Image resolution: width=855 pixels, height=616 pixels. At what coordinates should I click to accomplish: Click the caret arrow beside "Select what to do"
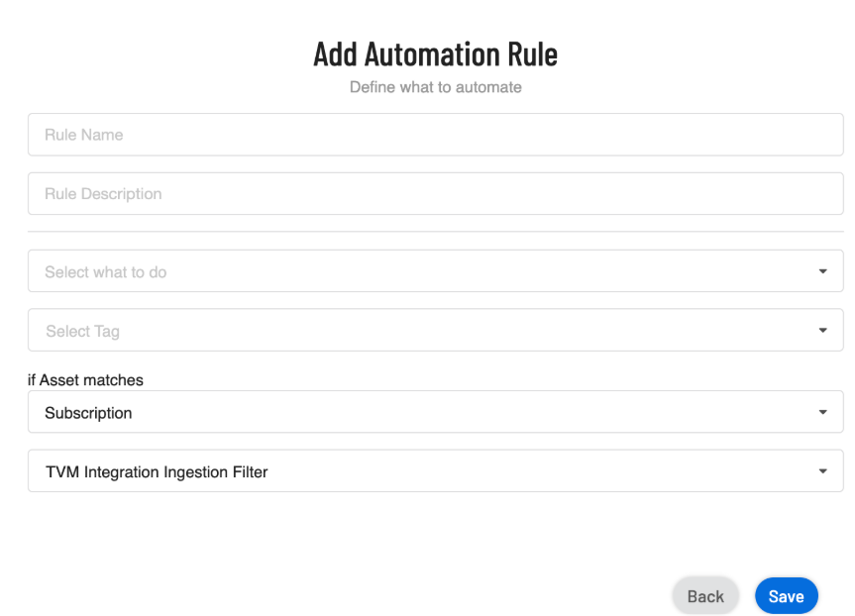pyautogui.click(x=822, y=271)
